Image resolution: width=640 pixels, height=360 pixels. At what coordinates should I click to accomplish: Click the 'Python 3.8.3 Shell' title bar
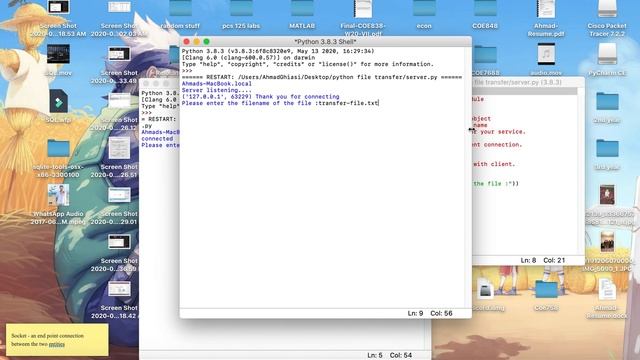pos(325,42)
